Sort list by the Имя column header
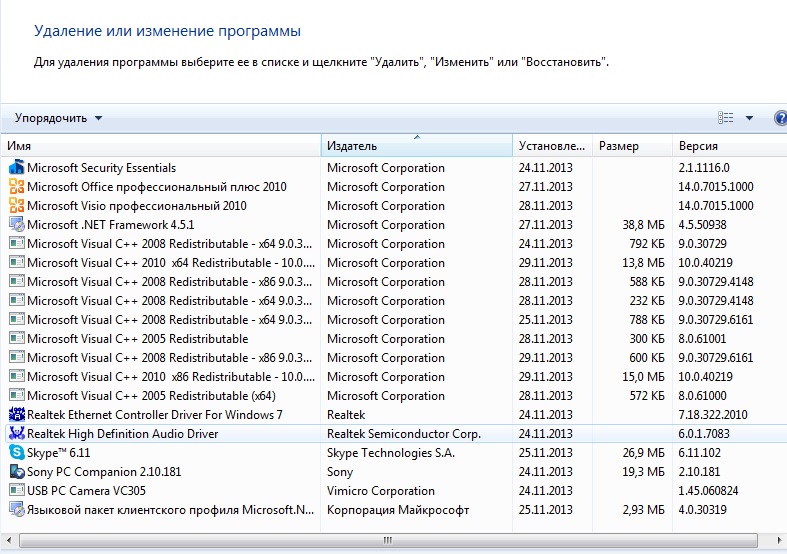The width and height of the screenshot is (787, 554). (x=160, y=146)
